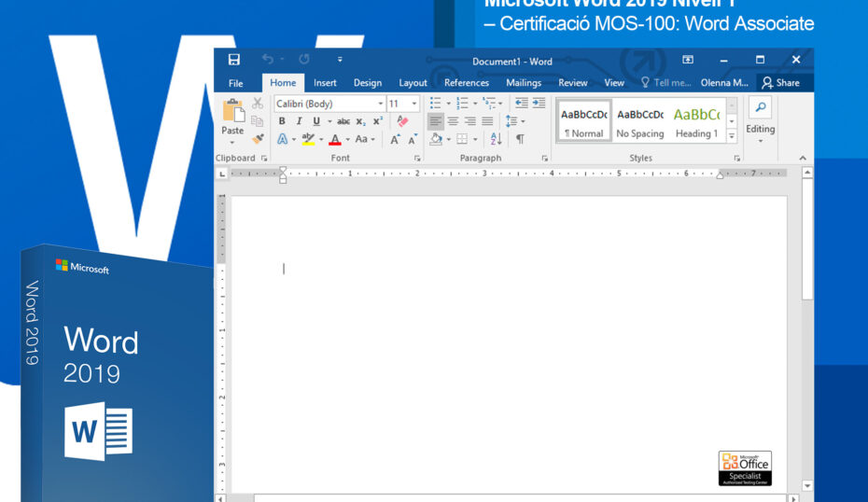Clear all formatting with eraser icon
Screen dimensions: 868x502
402,121
